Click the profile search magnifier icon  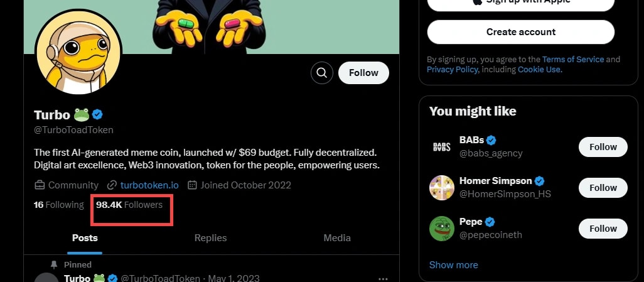pyautogui.click(x=321, y=73)
